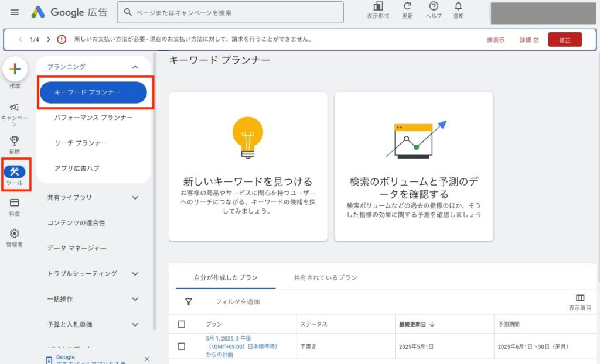
Task: Expand the トラブルシューティング section
Action: coord(135,274)
